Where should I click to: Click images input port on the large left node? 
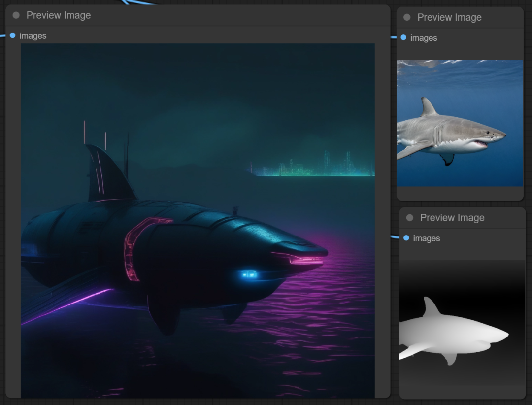13,35
